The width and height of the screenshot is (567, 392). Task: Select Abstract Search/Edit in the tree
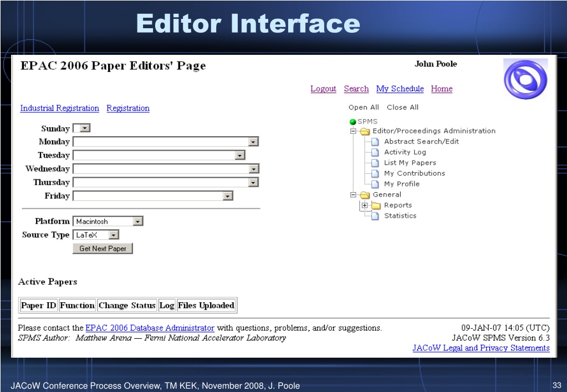point(421,142)
